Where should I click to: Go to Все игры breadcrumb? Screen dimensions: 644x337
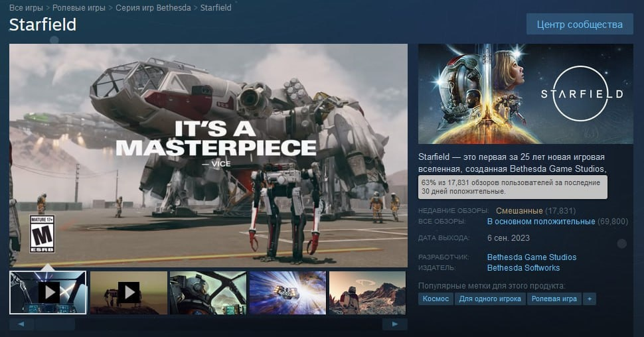click(26, 8)
